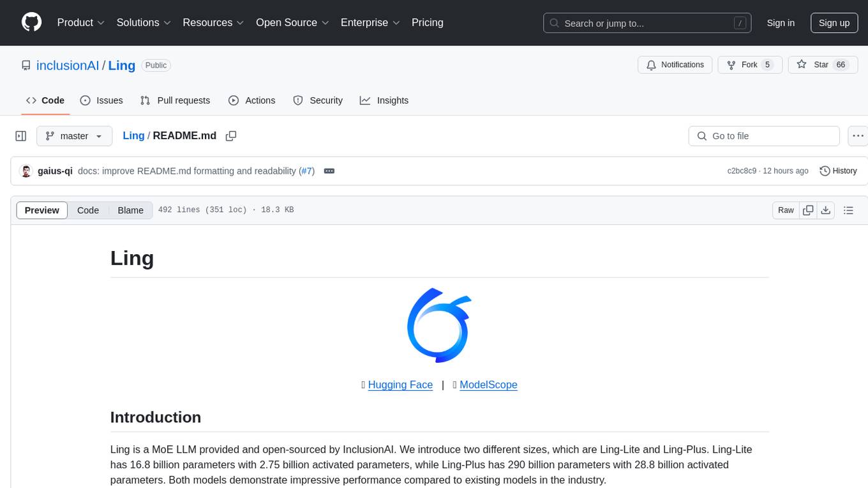Open commit c2bc8c9
The width and height of the screenshot is (868, 488).
[742, 171]
